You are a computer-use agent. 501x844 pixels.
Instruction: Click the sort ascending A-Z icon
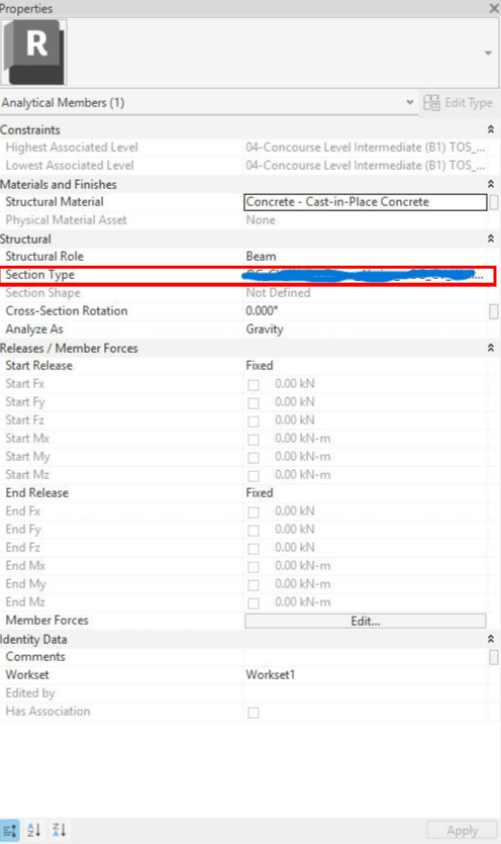34,830
